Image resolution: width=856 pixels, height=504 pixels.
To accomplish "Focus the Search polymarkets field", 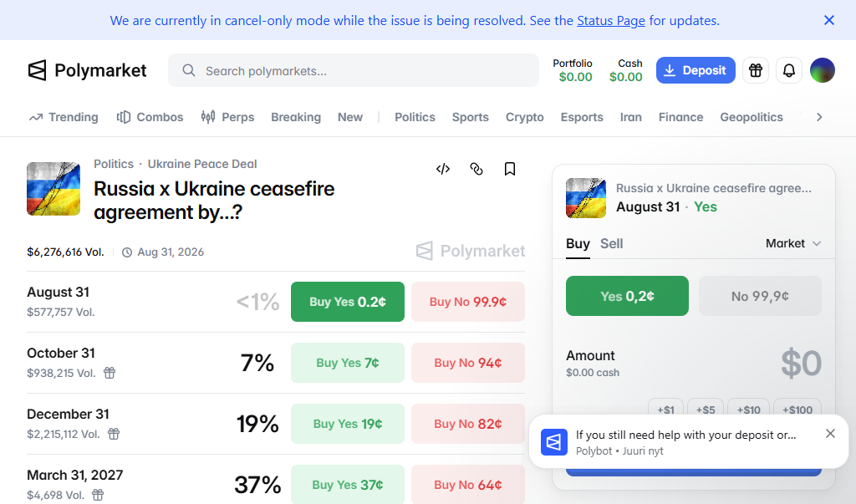I will (x=354, y=70).
